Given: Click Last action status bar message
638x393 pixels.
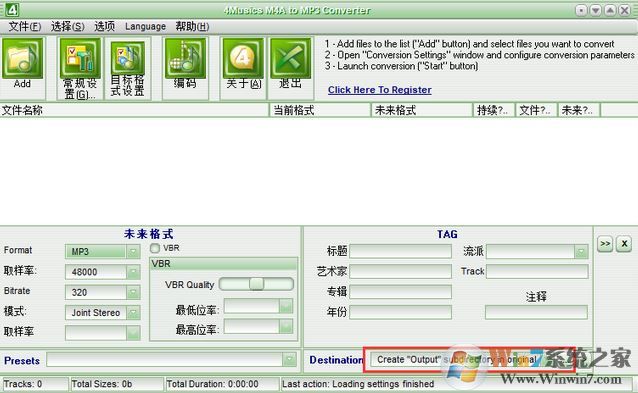Looking at the screenshot, I should [x=358, y=384].
